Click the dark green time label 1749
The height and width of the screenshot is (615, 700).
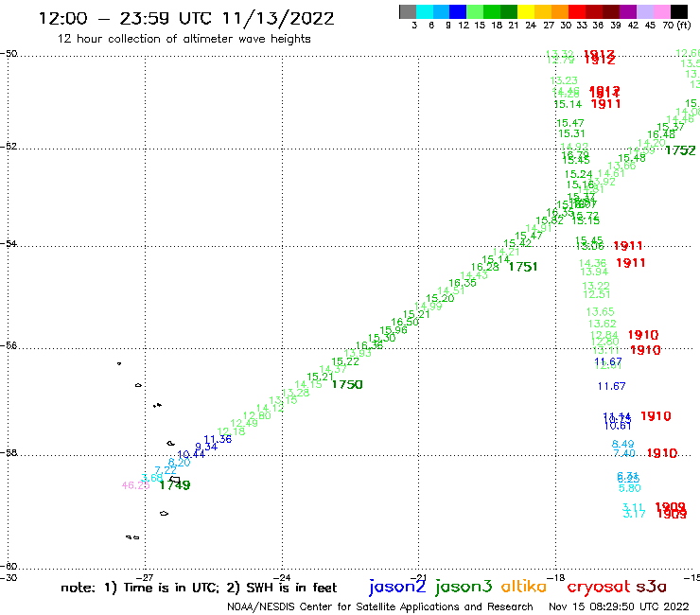click(x=175, y=485)
